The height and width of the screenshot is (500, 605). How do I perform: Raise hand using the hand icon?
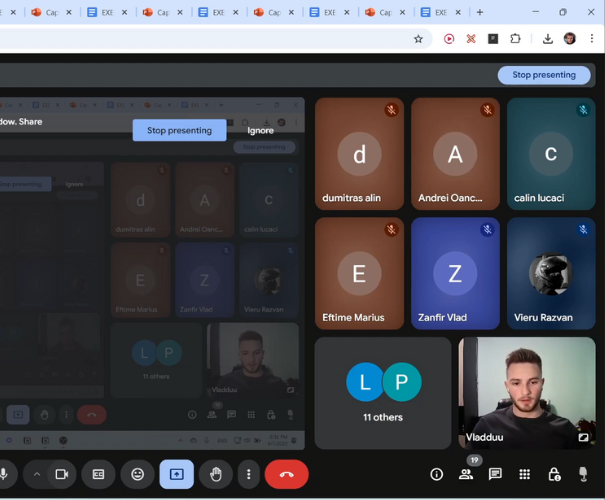pyautogui.click(x=216, y=474)
